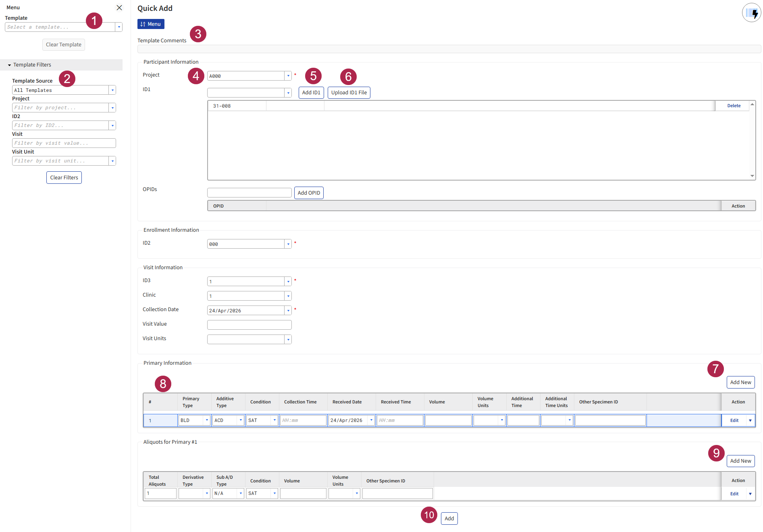Click the blue Menu button
This screenshot has height=532, width=763.
click(151, 24)
